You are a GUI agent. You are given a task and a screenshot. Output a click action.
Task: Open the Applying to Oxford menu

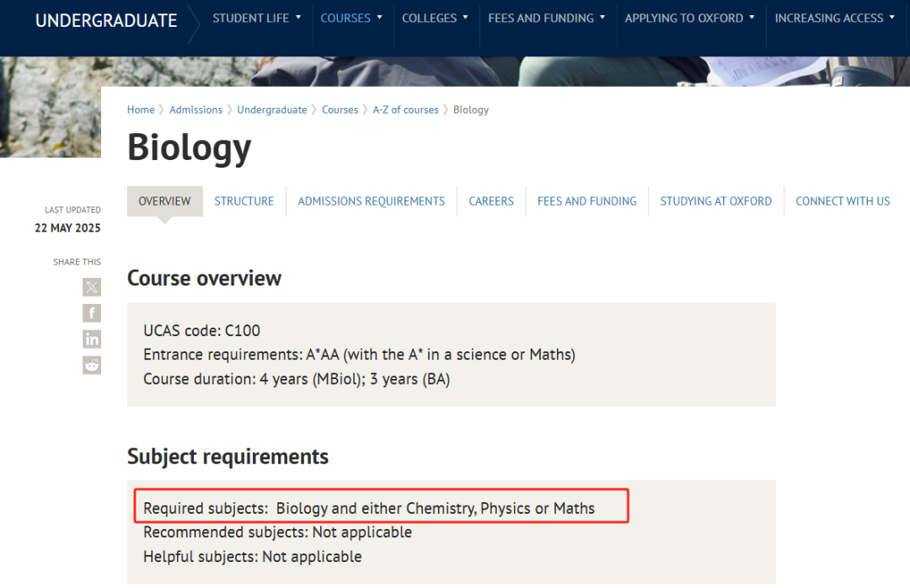[x=683, y=18]
